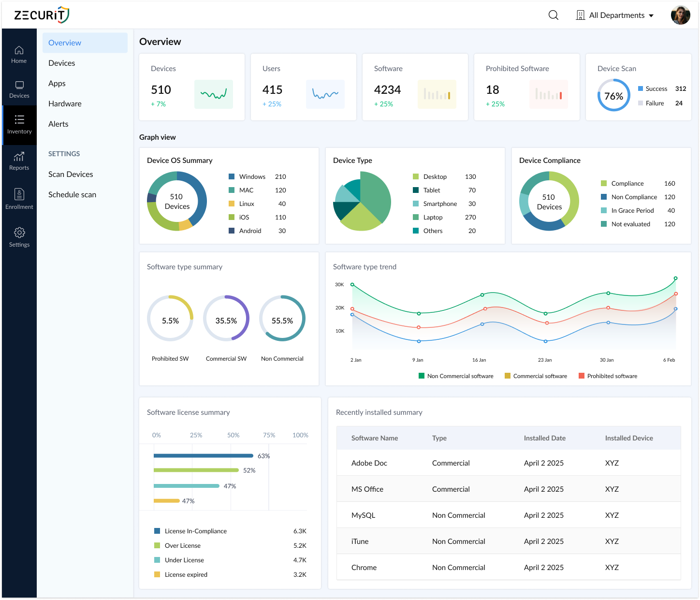Open the Reports section icon

[19, 161]
